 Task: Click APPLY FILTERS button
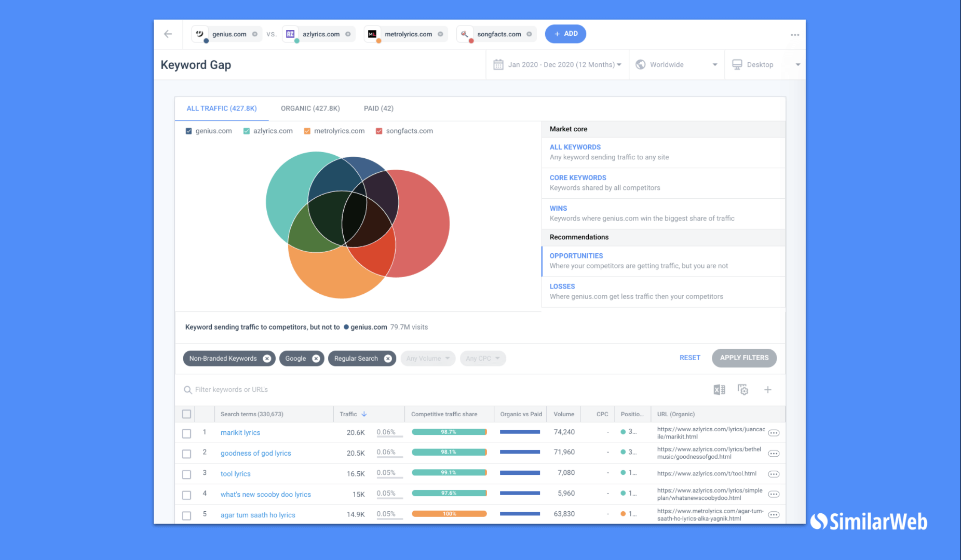(744, 358)
